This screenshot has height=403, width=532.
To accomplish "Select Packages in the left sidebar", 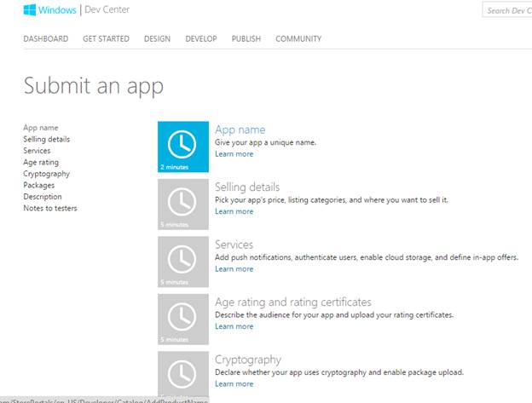I will (38, 185).
